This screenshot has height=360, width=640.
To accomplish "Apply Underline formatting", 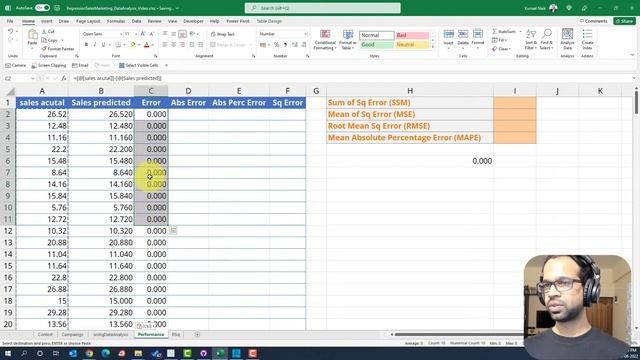I will pos(103,44).
